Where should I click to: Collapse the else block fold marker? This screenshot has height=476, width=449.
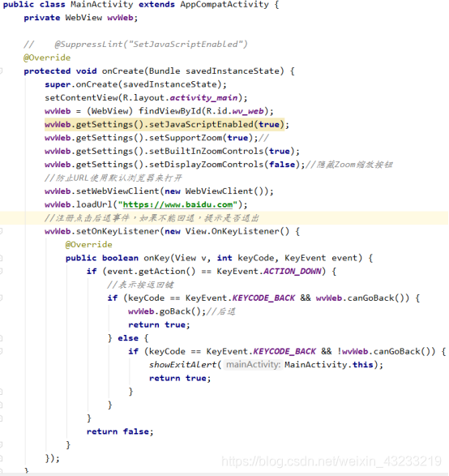(1, 338)
